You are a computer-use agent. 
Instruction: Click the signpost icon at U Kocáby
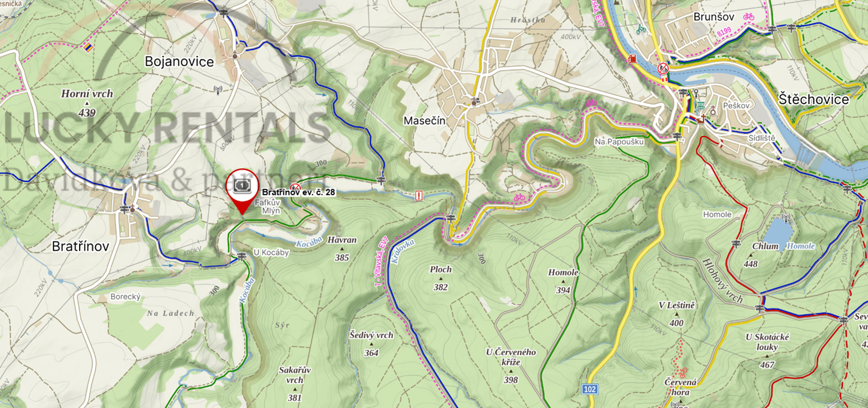click(242, 257)
